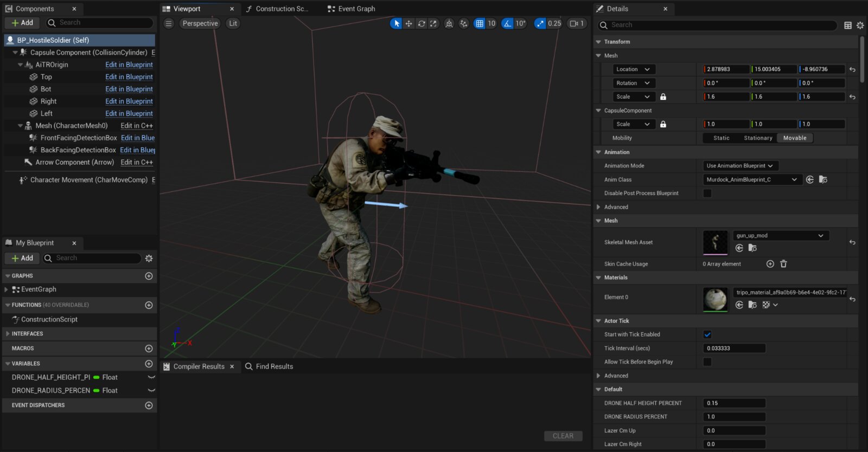Open the Animation Mode dropdown
Screen dimensions: 868x452
coord(740,166)
